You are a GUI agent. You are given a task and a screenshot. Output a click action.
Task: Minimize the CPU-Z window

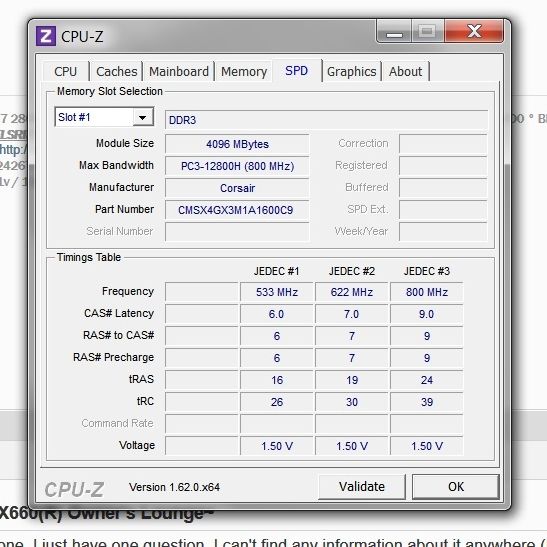(394, 32)
